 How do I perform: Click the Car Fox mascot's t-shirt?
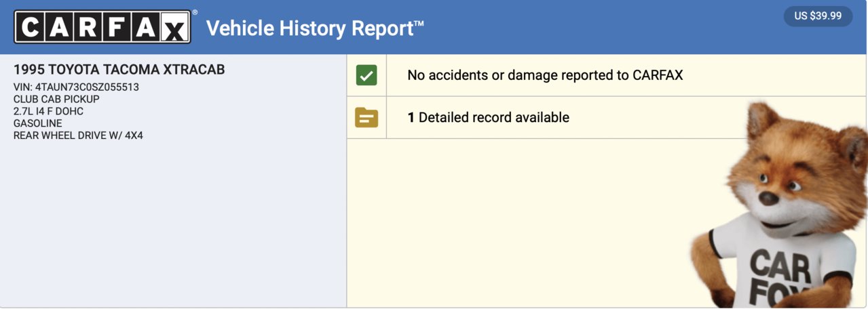pos(780,268)
